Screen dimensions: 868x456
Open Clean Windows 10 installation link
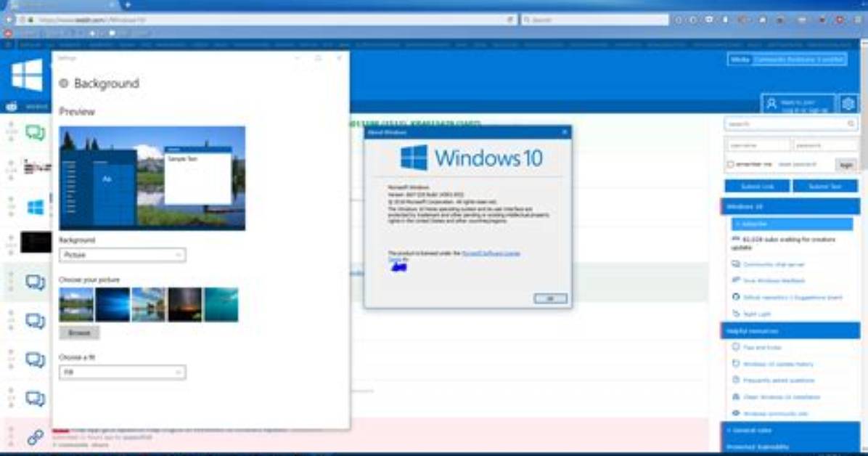click(x=782, y=397)
